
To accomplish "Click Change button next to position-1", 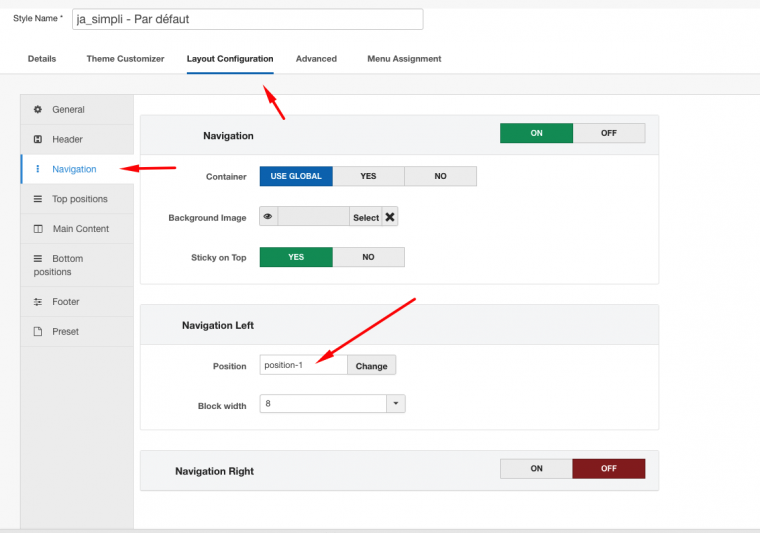I will tap(371, 366).
